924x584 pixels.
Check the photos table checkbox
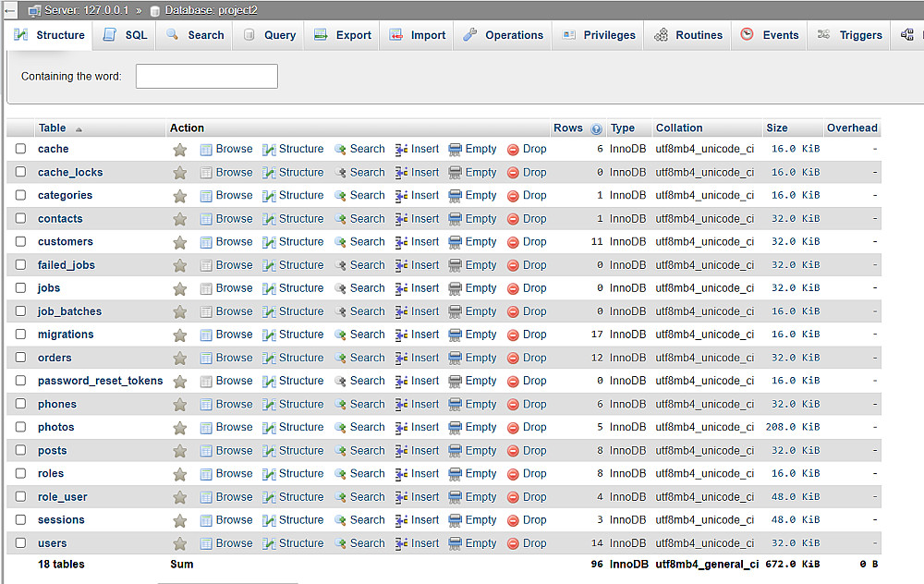(20, 427)
